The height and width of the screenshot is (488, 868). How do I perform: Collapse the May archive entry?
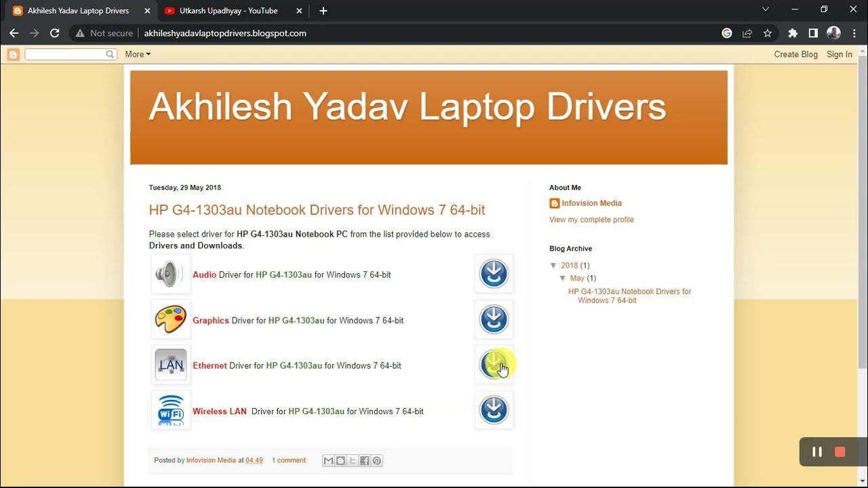coord(563,279)
